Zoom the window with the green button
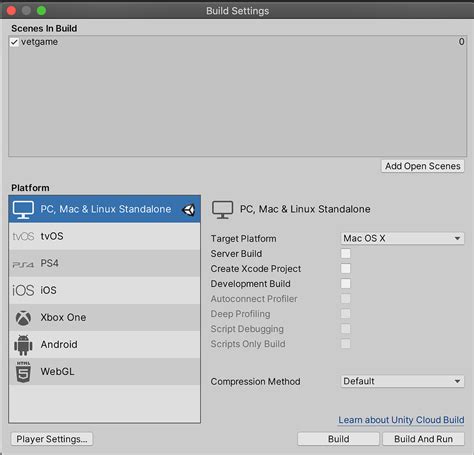Image resolution: width=474 pixels, height=455 pixels. 41,11
